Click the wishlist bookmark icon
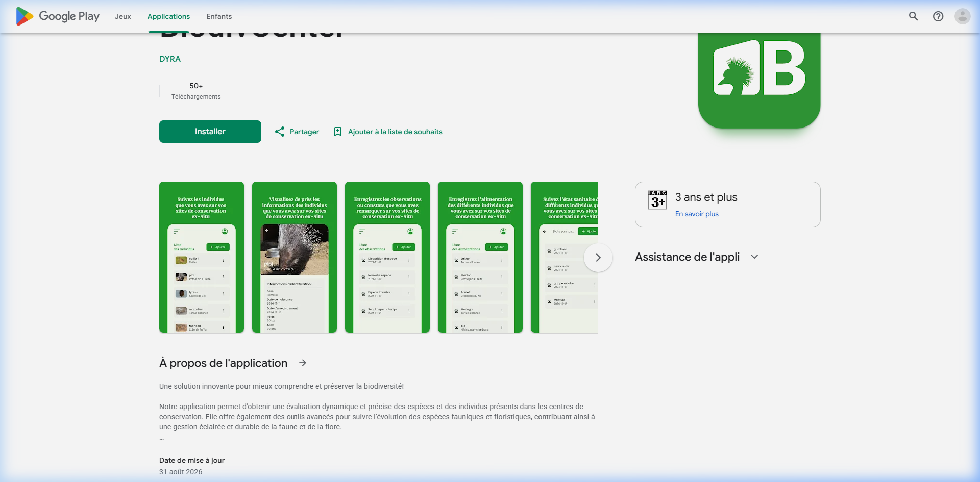 pyautogui.click(x=338, y=132)
